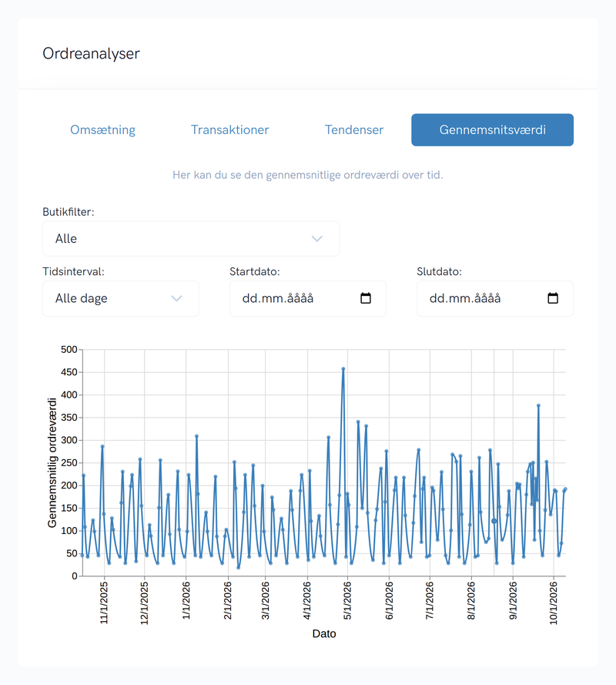
Task: Click the Gennemsnitlig ordreværdi axis title
Action: pyautogui.click(x=52, y=462)
